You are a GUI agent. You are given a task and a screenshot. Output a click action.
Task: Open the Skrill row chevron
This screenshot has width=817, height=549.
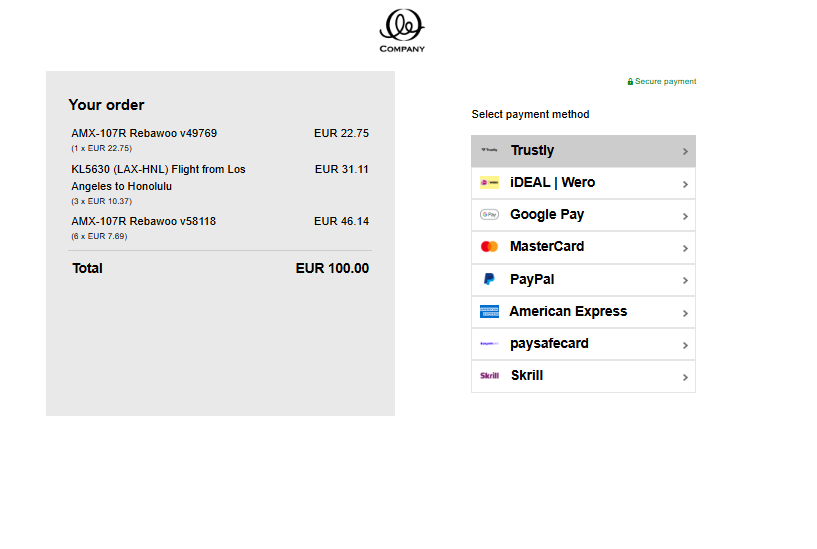[685, 377]
